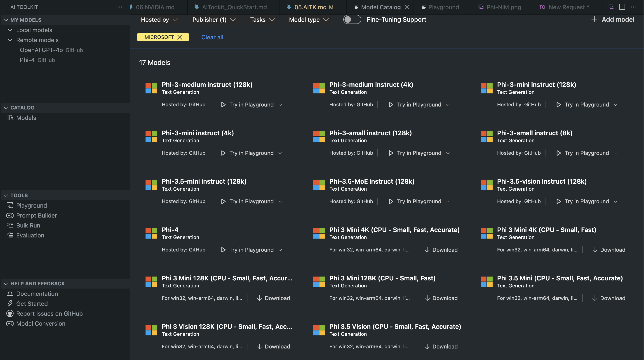Download Phi 3 Mini 4K (CPU - Small, Fast)
644x360 pixels.
point(609,250)
